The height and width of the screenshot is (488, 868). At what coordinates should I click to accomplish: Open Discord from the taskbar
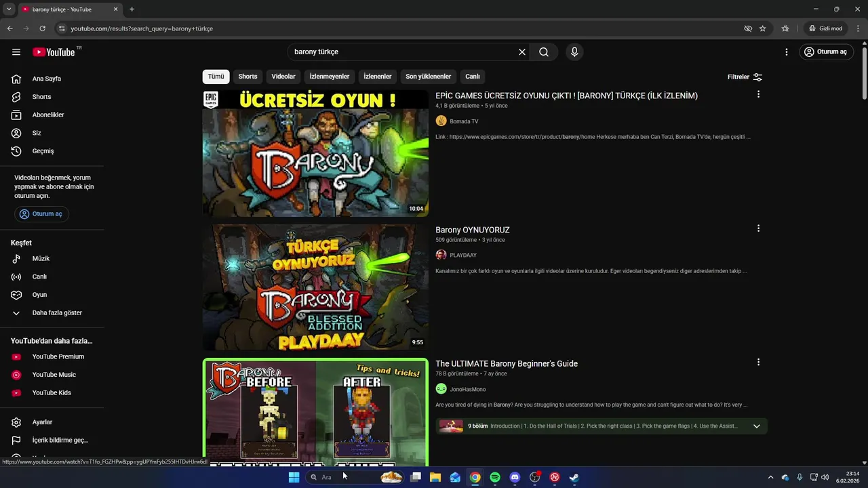pos(515,477)
